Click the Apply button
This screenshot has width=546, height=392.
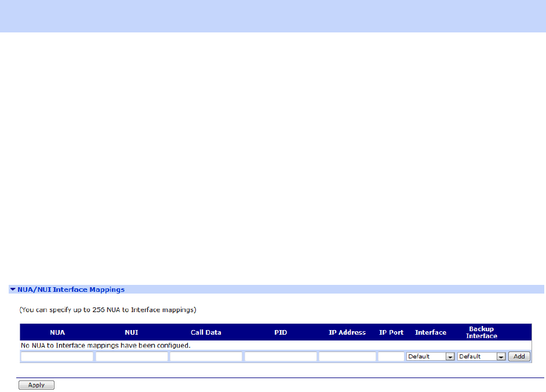coord(37,385)
